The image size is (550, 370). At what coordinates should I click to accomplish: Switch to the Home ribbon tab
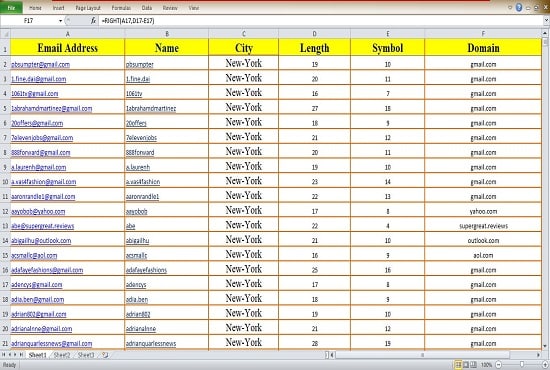tap(35, 8)
